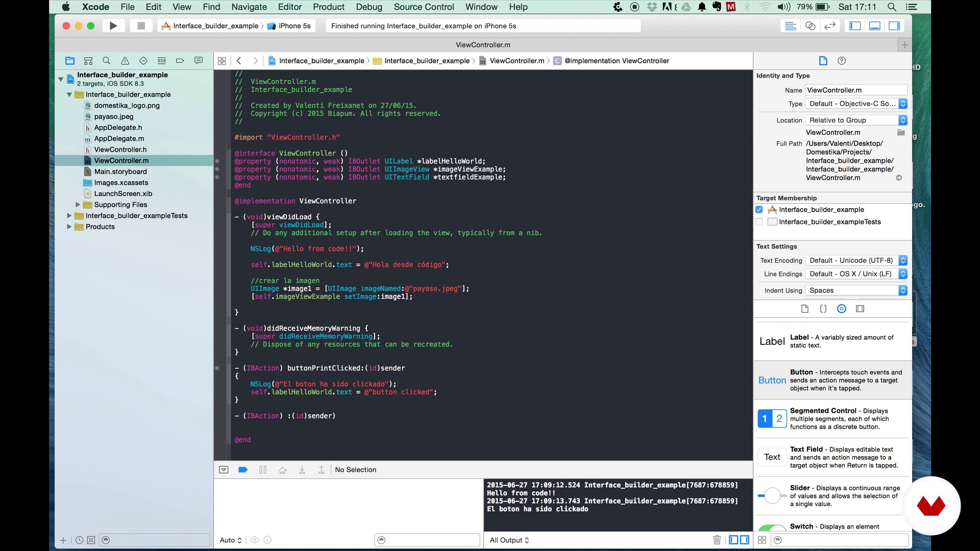
Task: Toggle the Navigator panel visibility
Action: (855, 26)
